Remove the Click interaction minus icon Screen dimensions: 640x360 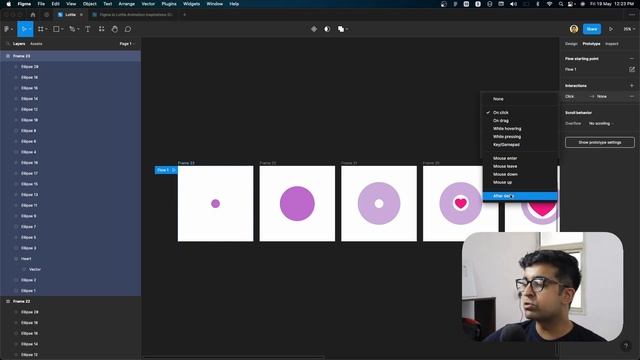tap(632, 96)
